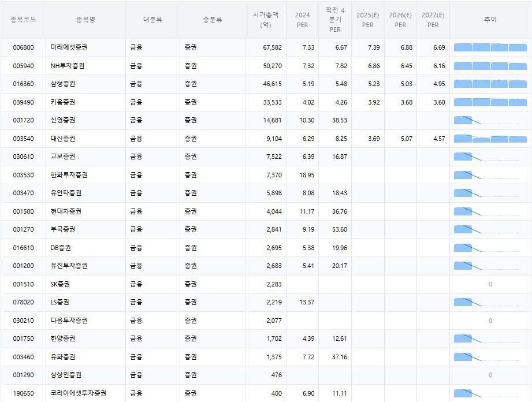Open the 한화투자증권 trend sparkline
Viewport: 532px width, 402px height.
pyautogui.click(x=487, y=175)
